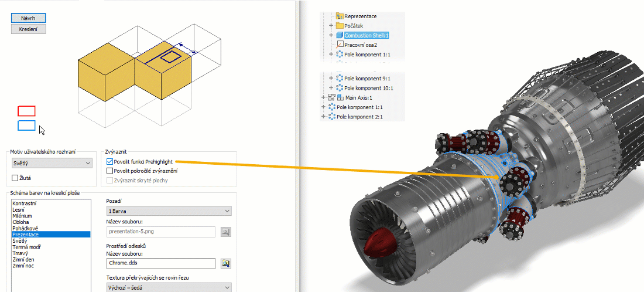Enable Povolit pokročilé zvýraznění checkbox
This screenshot has width=644, height=292.
(109, 171)
